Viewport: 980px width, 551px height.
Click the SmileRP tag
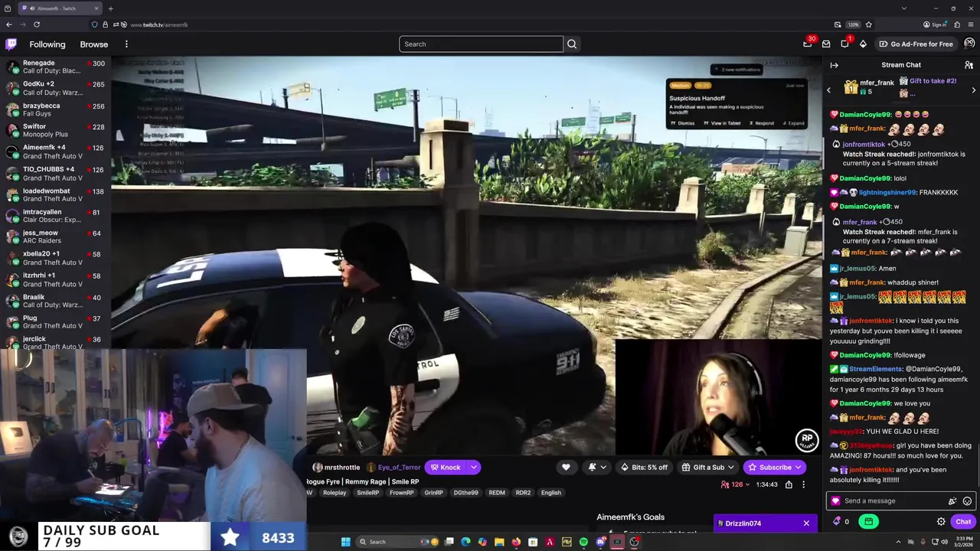point(367,493)
